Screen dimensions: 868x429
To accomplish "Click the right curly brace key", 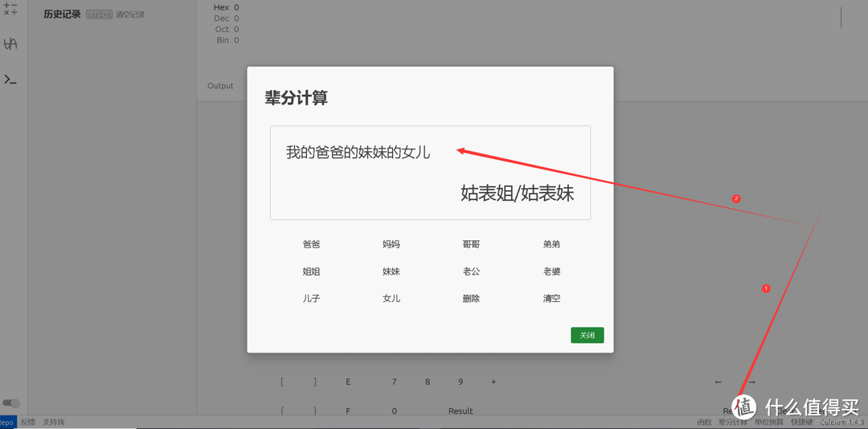I will pyautogui.click(x=315, y=411).
